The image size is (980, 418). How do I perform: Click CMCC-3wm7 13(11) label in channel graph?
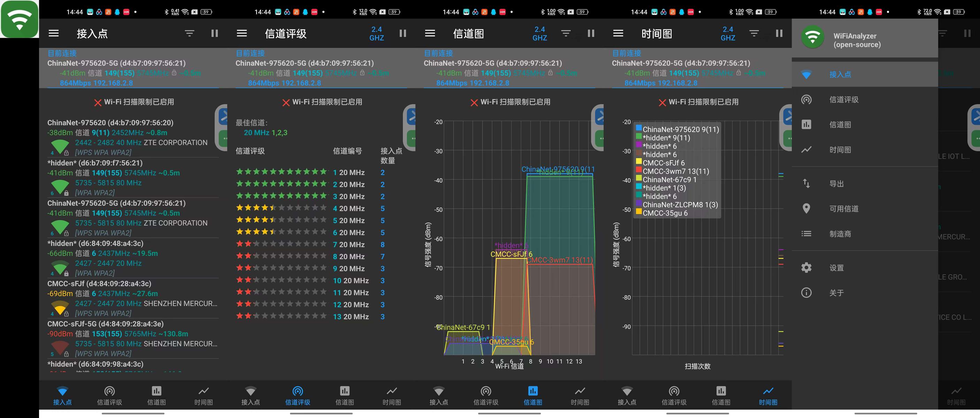[560, 260]
